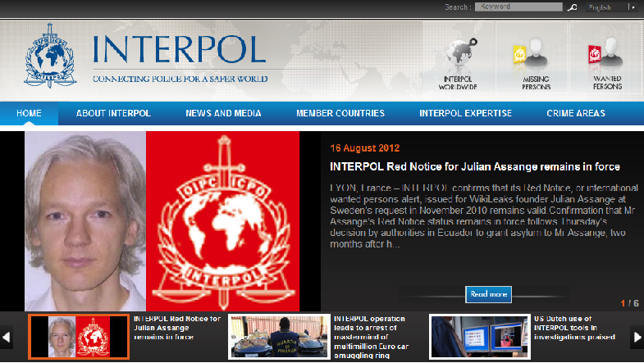Select the computer monitors investigation thumbnail

[480, 337]
